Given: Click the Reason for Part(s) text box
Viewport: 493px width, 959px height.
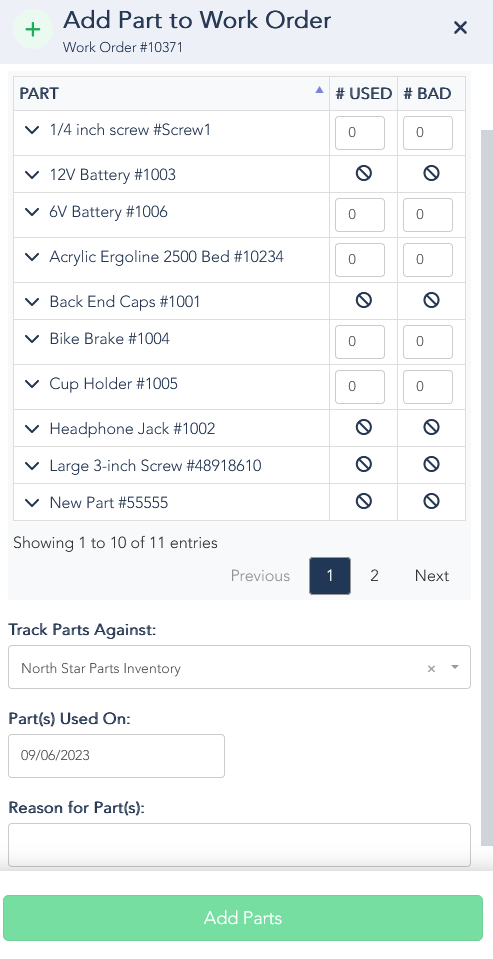Looking at the screenshot, I should pyautogui.click(x=239, y=845).
